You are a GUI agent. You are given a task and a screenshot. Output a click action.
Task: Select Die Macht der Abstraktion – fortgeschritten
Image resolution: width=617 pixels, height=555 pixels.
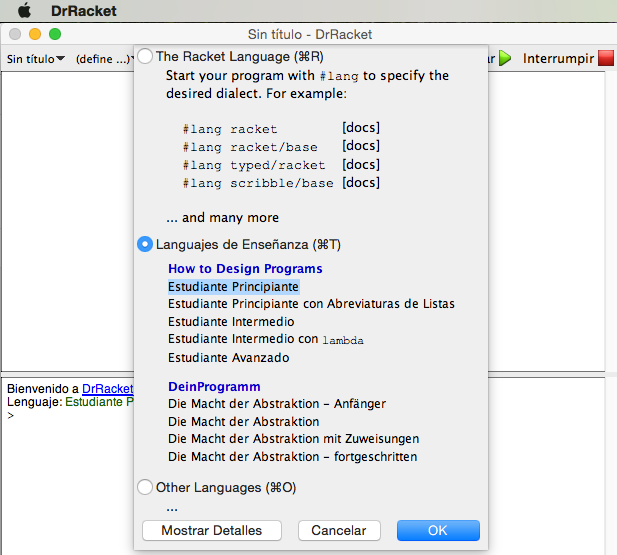pyautogui.click(x=292, y=457)
